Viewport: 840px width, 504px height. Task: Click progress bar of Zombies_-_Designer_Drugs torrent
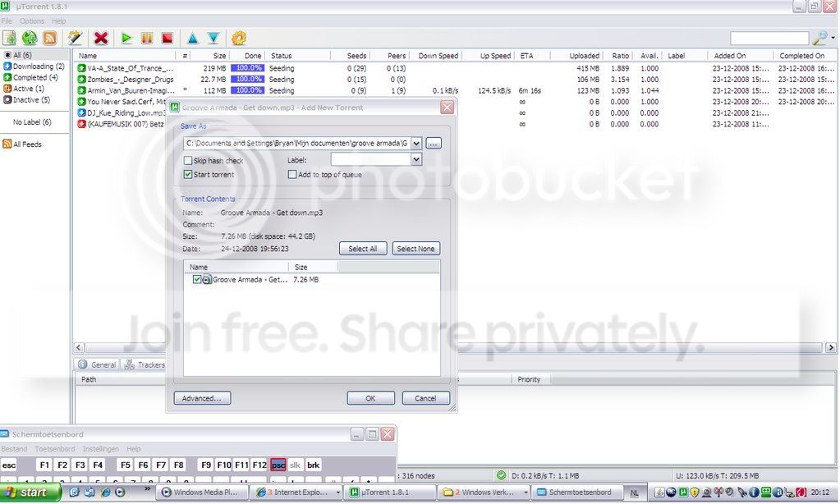[x=247, y=80]
